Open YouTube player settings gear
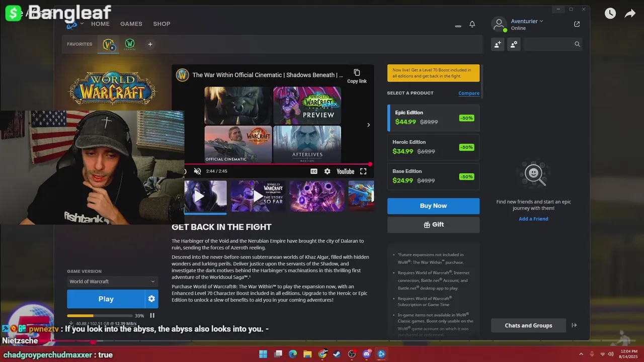The height and width of the screenshot is (362, 644). (327, 171)
